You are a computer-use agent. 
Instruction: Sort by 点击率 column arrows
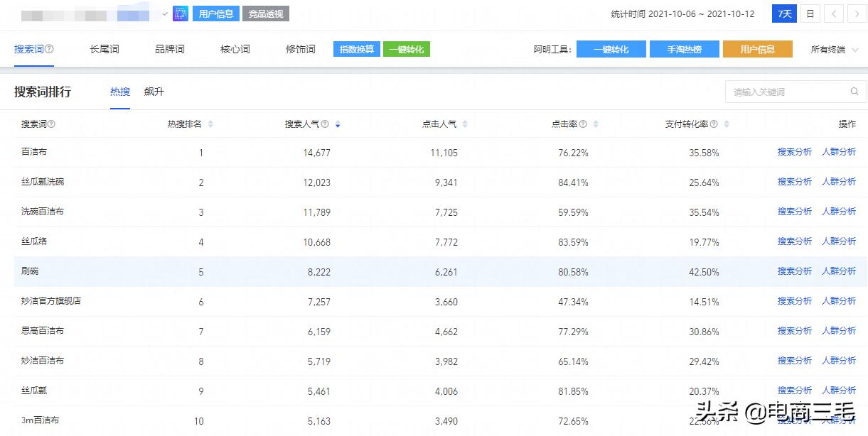click(x=596, y=124)
